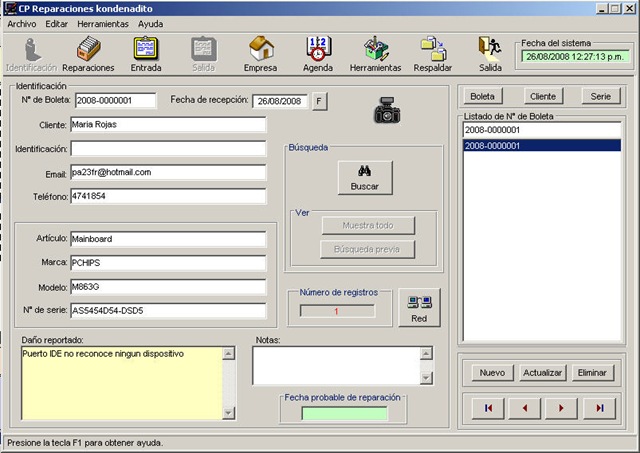This screenshot has width=640, height=453.
Task: Click the Cliente field with Maria Rojas
Action: (168, 124)
